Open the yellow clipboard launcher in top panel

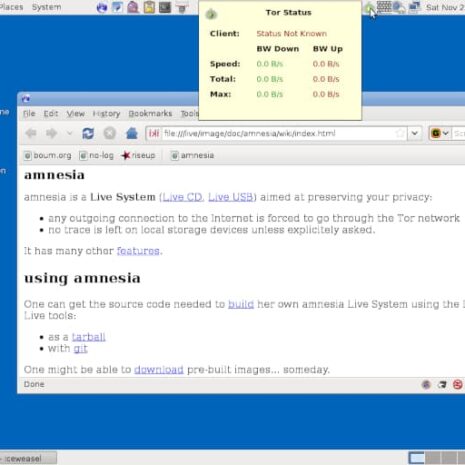coord(149,7)
